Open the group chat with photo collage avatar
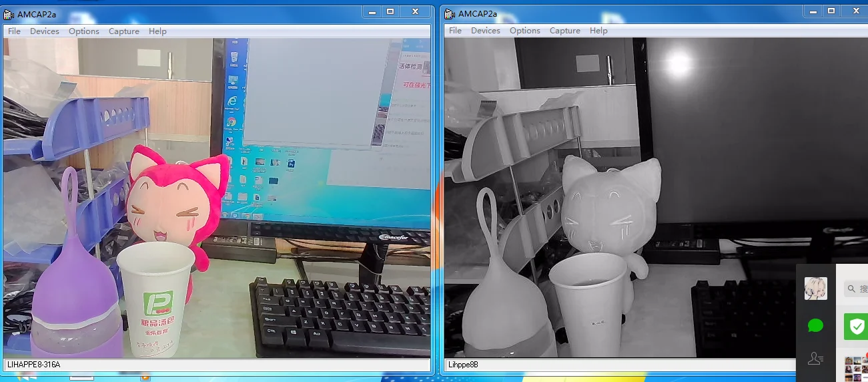 pyautogui.click(x=856, y=369)
